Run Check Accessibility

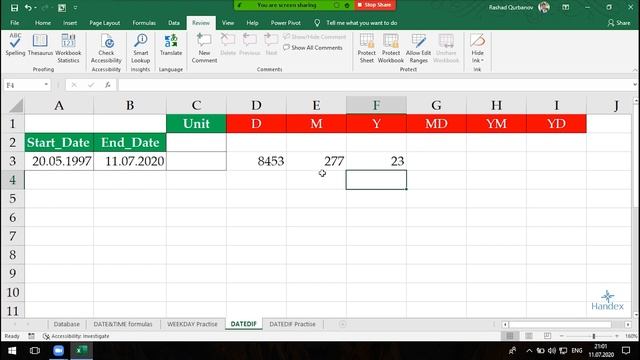(106, 48)
